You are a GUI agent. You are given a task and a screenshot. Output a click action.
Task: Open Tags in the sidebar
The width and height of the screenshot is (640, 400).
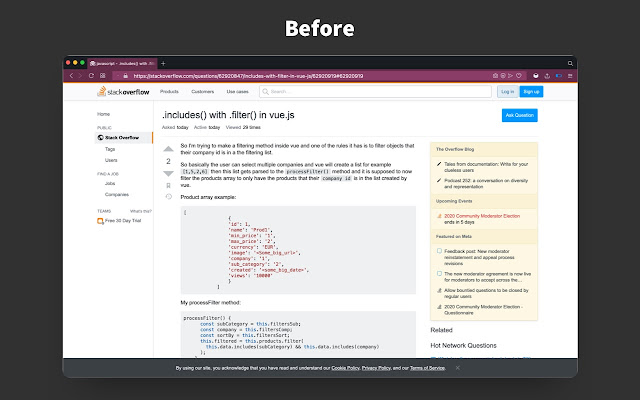coord(110,149)
